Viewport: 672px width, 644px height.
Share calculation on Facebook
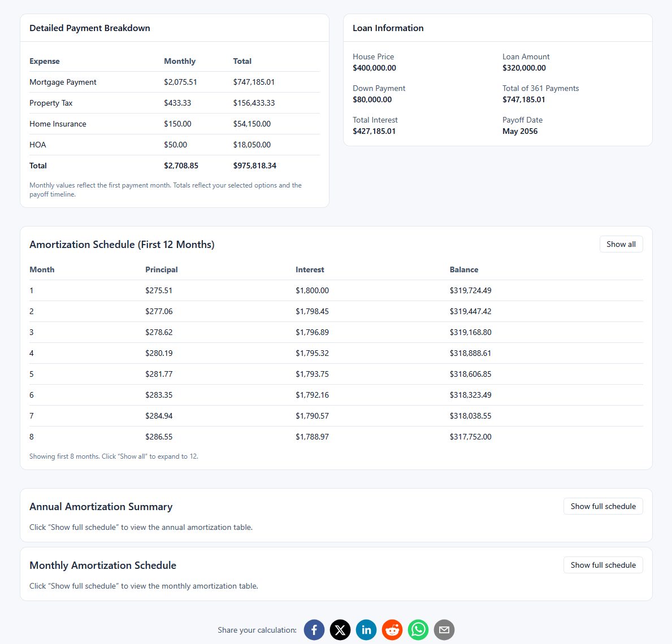(314, 630)
